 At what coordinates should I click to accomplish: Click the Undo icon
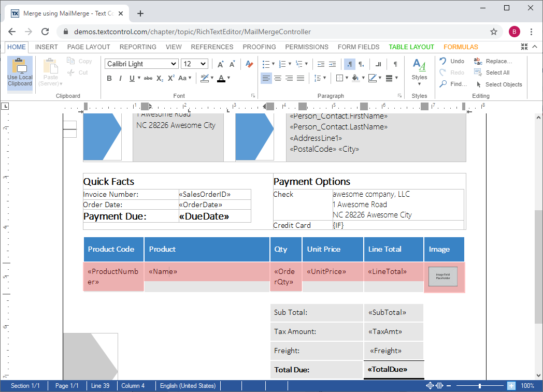(x=443, y=61)
